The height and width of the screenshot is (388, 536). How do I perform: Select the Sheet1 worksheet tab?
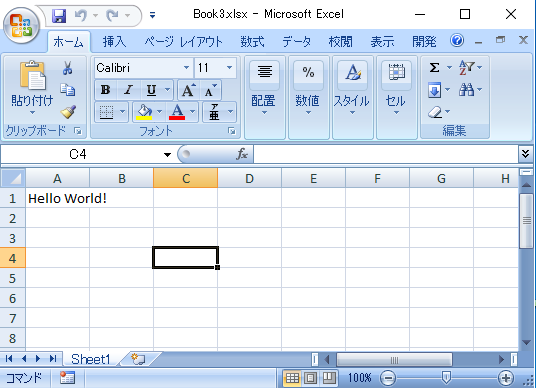(x=91, y=359)
